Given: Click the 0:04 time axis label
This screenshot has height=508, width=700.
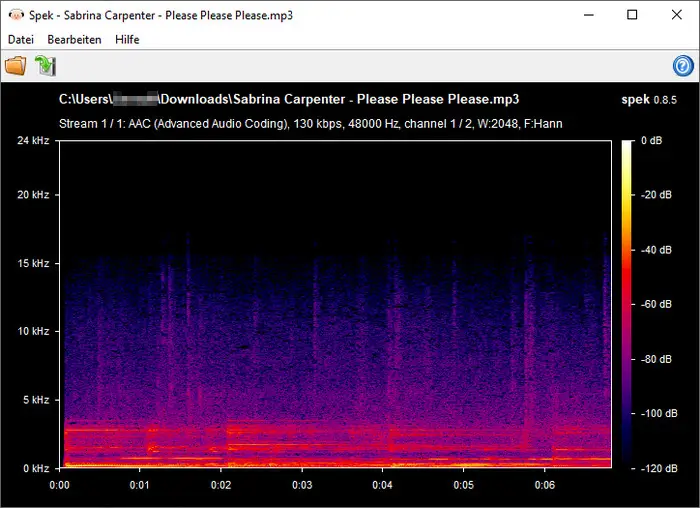Looking at the screenshot, I should click(x=383, y=485).
